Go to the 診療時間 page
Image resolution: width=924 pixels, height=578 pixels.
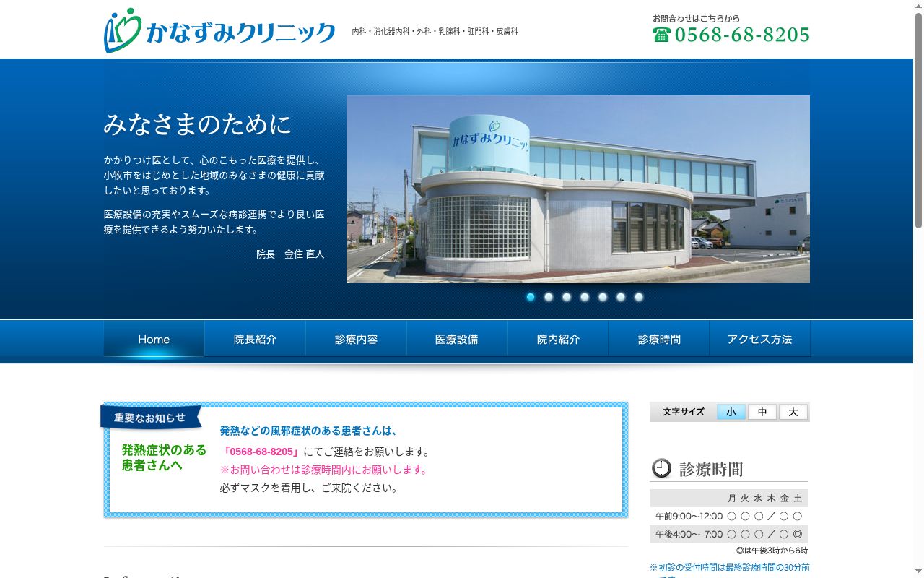pyautogui.click(x=659, y=339)
